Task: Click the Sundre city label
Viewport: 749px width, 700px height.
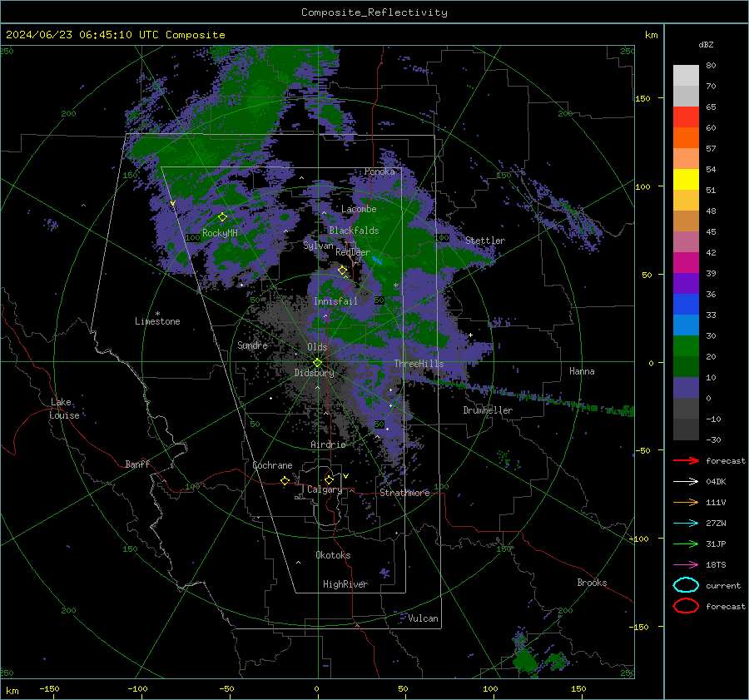Action: coord(252,345)
